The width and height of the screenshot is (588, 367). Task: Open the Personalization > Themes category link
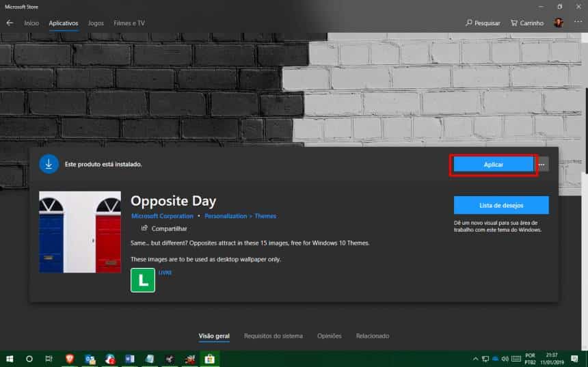[241, 216]
